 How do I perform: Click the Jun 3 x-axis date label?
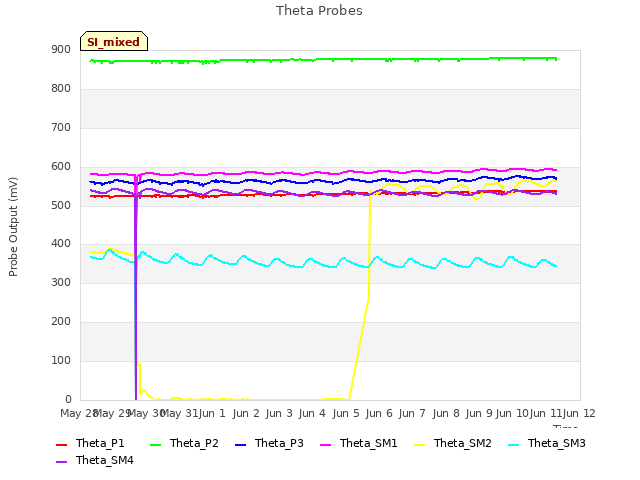[x=279, y=413]
